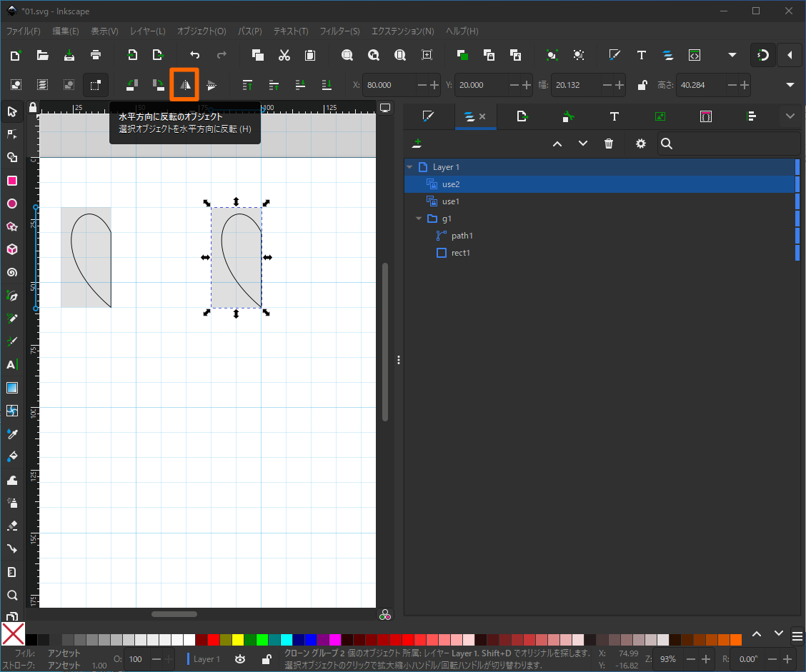This screenshot has width=806, height=672.
Task: Toggle select in all layers button
Action: (x=42, y=85)
